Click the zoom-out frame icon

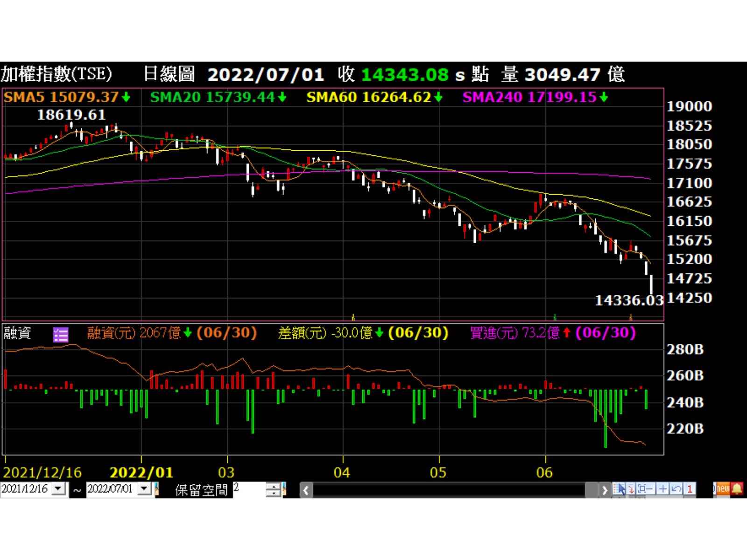tap(646, 489)
